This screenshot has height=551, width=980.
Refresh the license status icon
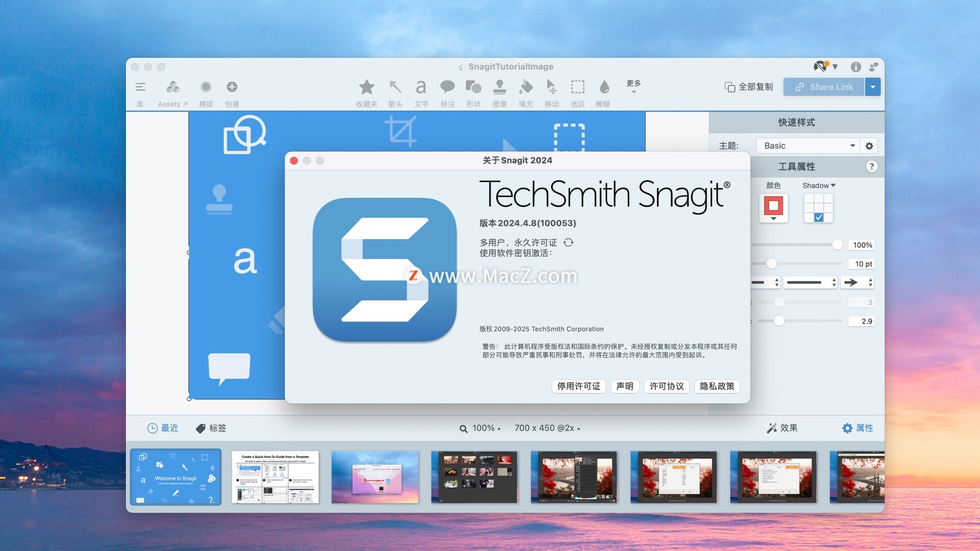tap(568, 242)
